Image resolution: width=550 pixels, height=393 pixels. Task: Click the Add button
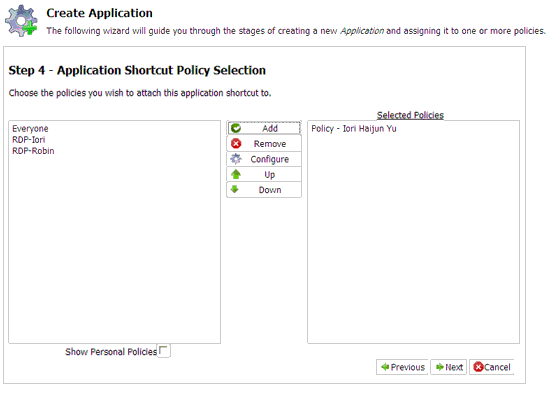click(x=264, y=128)
